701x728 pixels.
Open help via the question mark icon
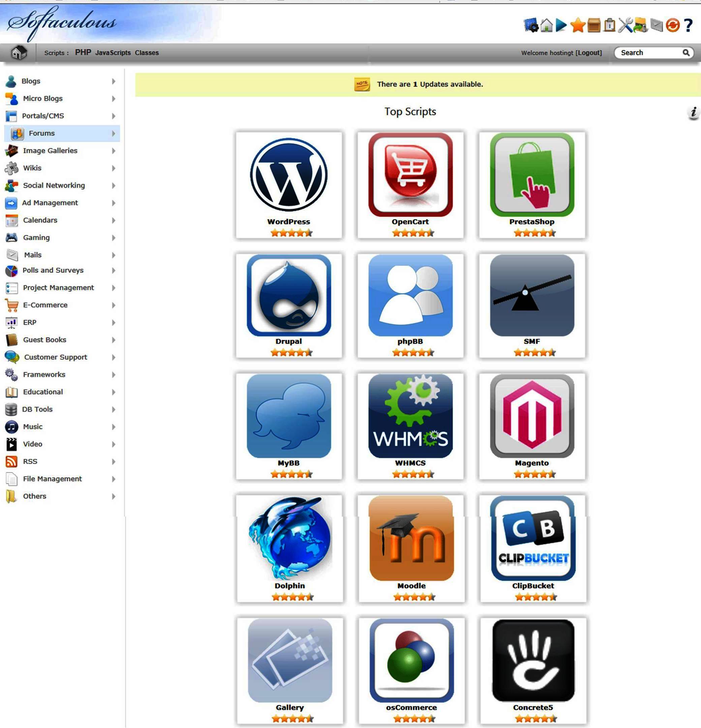pos(688,25)
